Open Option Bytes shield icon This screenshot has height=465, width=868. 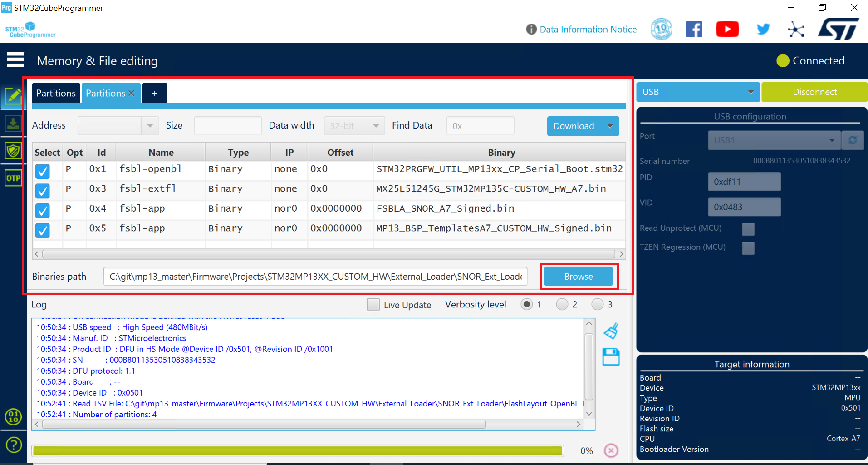[13, 151]
